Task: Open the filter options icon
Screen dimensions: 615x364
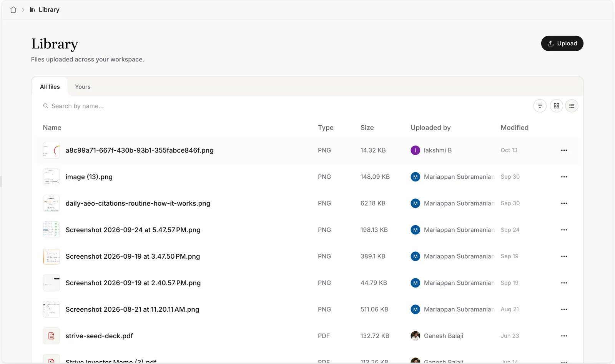Action: tap(540, 106)
